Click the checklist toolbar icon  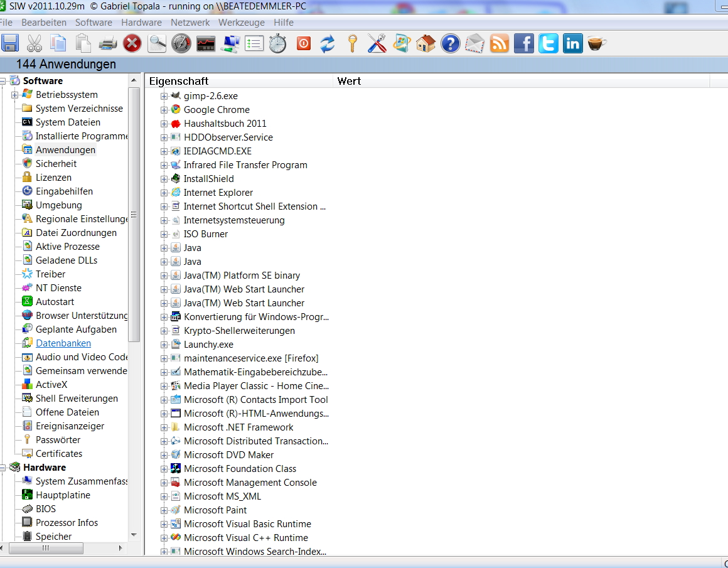[x=254, y=44]
